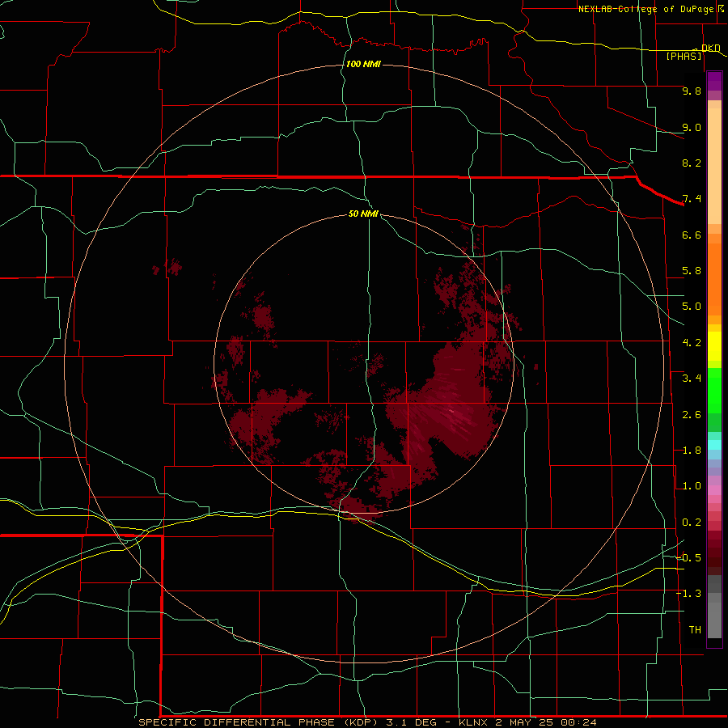Click the 50 NMI range ring label
Screen dimensions: 728x728
point(363,214)
